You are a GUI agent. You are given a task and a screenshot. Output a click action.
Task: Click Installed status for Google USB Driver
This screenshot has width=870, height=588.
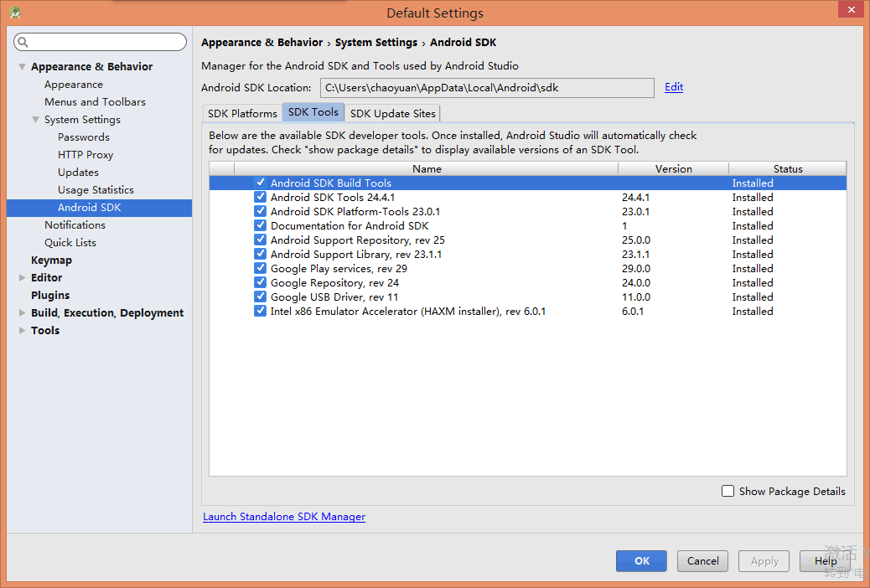tap(753, 297)
